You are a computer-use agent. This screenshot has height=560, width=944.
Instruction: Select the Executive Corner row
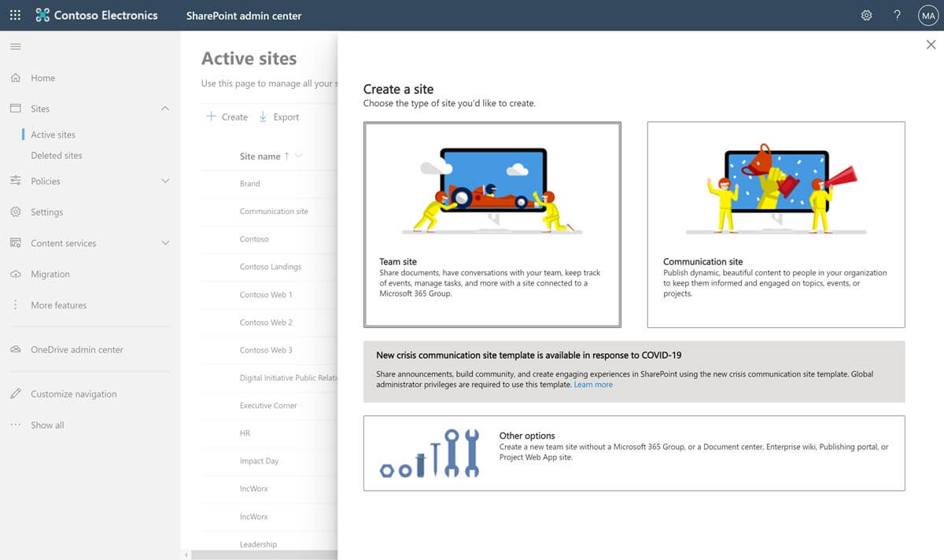(x=269, y=406)
